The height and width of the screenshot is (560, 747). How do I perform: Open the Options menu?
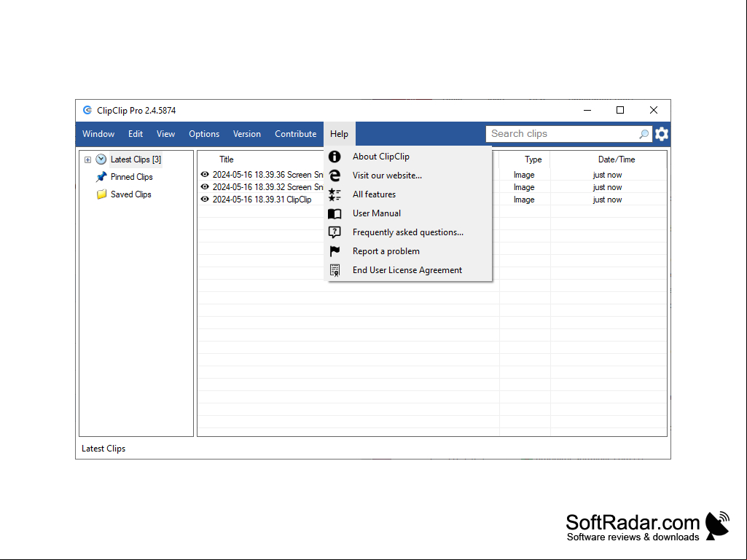click(204, 134)
